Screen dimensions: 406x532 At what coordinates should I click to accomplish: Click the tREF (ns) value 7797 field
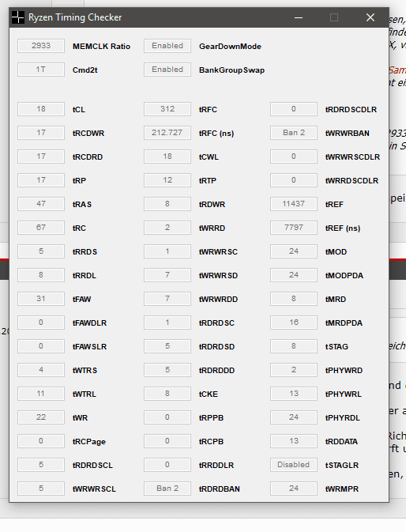[294, 228]
